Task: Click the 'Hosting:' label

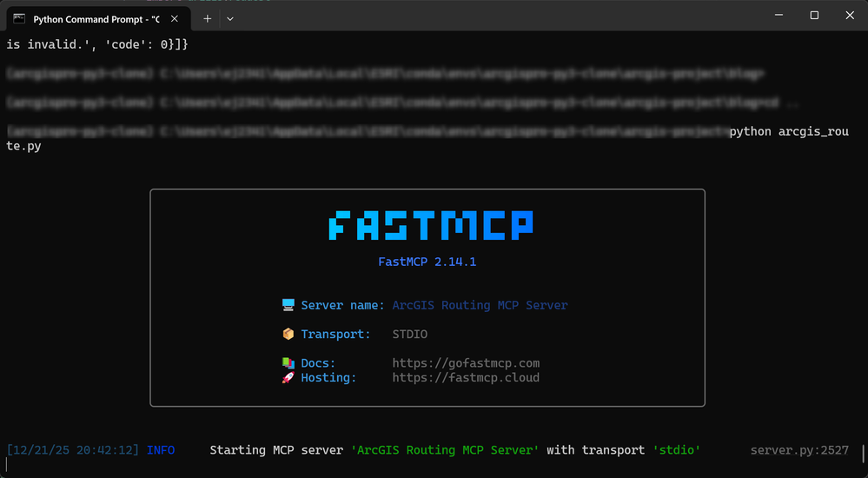Action: coord(328,378)
